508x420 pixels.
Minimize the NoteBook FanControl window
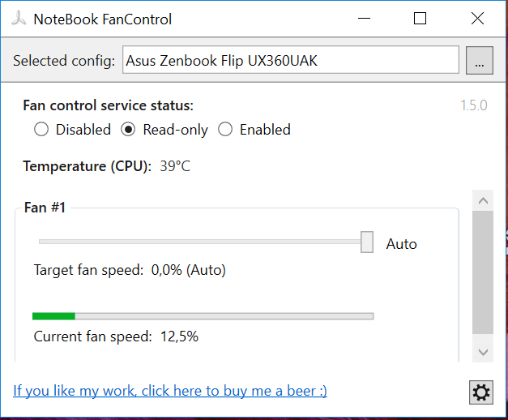tap(364, 19)
